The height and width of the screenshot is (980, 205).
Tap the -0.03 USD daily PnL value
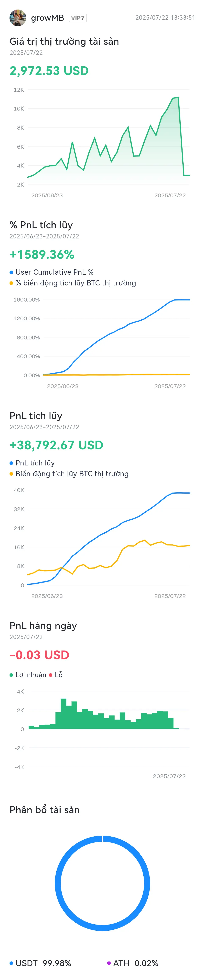40,655
